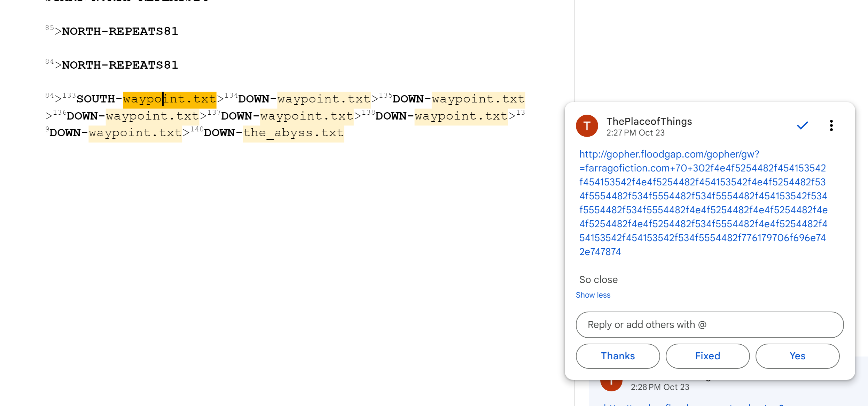Image resolution: width=868 pixels, height=406 pixels.
Task: Click the ThePlaceofThings avatar in open comment
Action: (587, 126)
